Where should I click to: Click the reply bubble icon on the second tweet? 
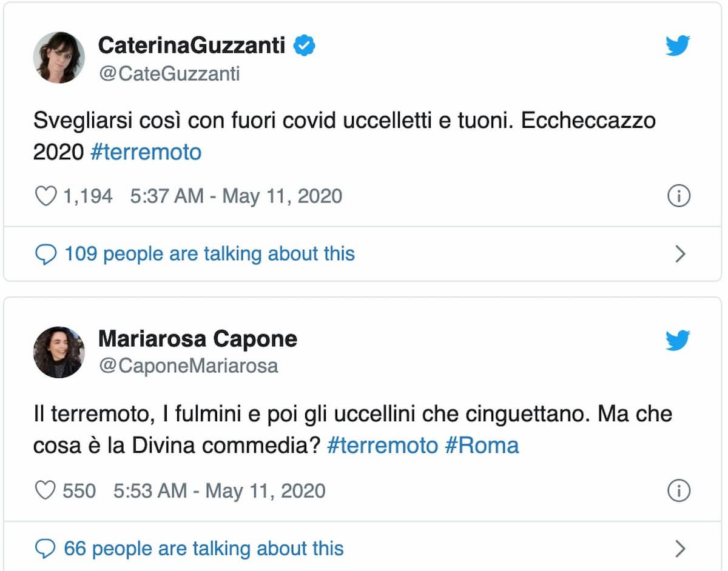tap(45, 548)
